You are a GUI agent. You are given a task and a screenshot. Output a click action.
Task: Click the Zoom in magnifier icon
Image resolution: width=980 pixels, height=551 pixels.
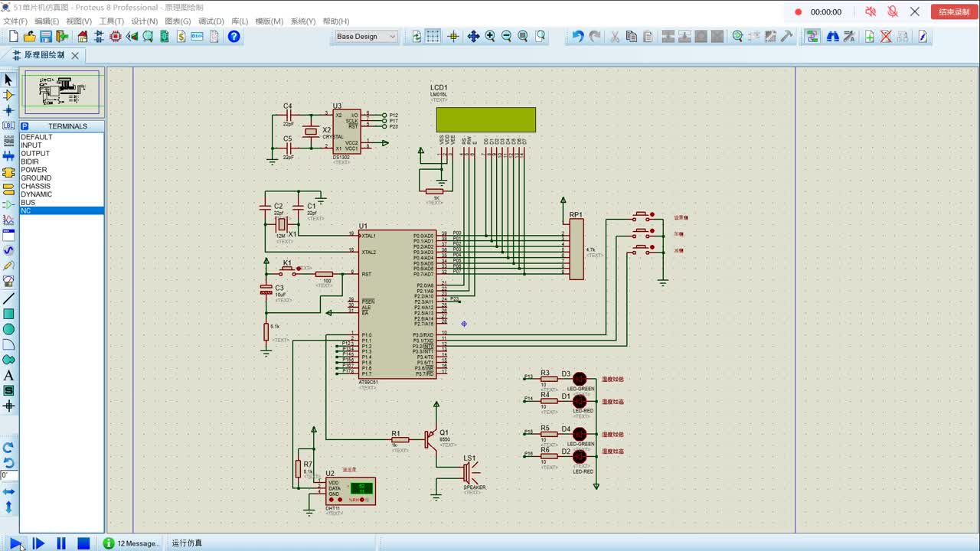490,37
